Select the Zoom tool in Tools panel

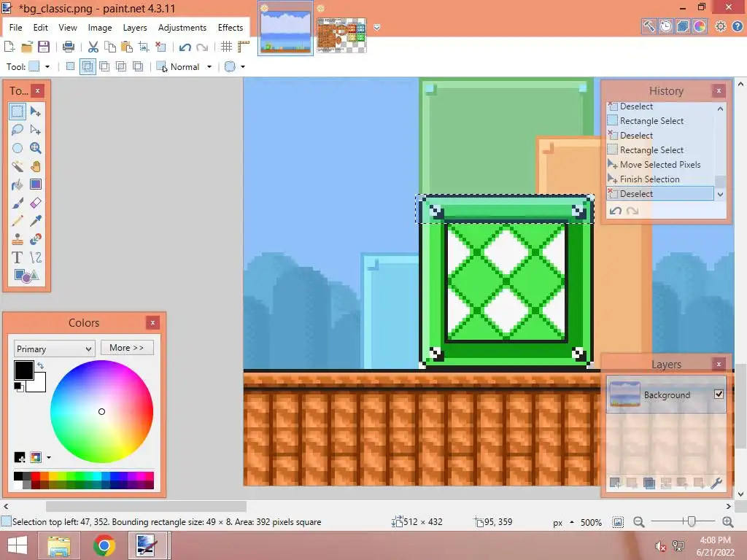pyautogui.click(x=35, y=148)
